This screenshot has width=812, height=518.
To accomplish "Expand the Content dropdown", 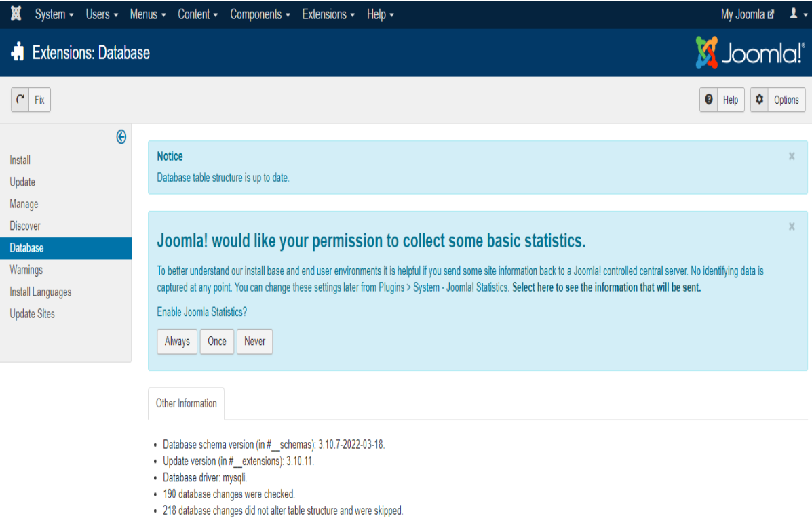I will pos(197,14).
